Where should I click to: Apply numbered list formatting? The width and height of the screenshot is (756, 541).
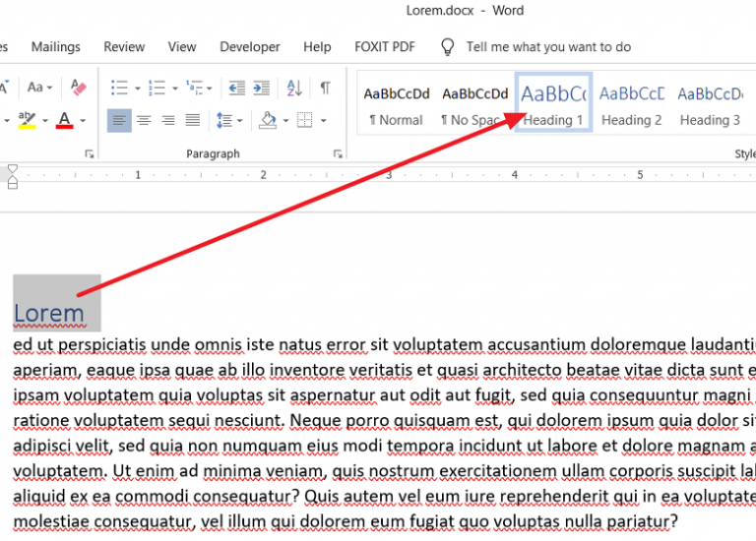pyautogui.click(x=157, y=88)
